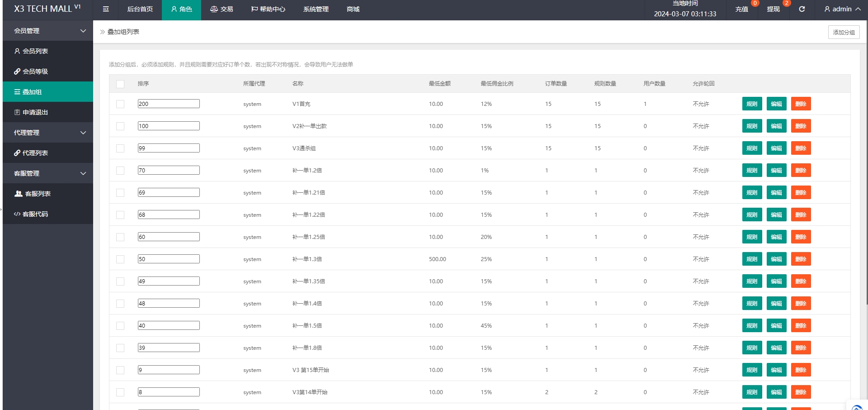Click the 最低佣金比例 column header
This screenshot has height=410, width=868.
(x=497, y=84)
